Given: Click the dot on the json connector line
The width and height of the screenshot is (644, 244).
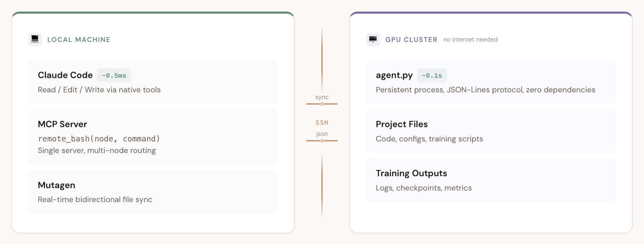Looking at the screenshot, I should click(322, 141).
